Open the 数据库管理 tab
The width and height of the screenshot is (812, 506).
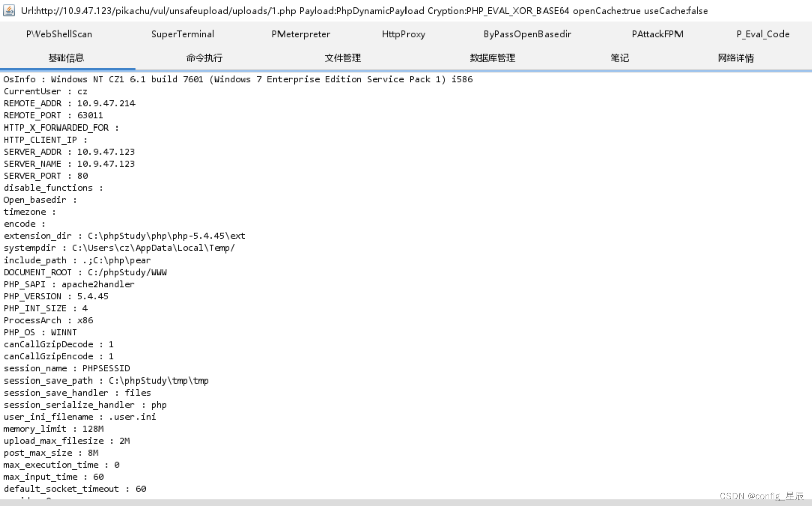click(492, 58)
